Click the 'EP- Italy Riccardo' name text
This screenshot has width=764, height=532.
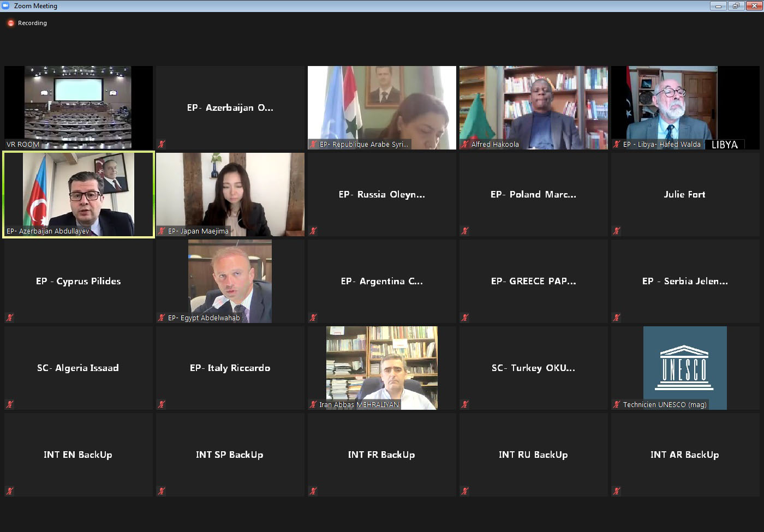pyautogui.click(x=230, y=368)
